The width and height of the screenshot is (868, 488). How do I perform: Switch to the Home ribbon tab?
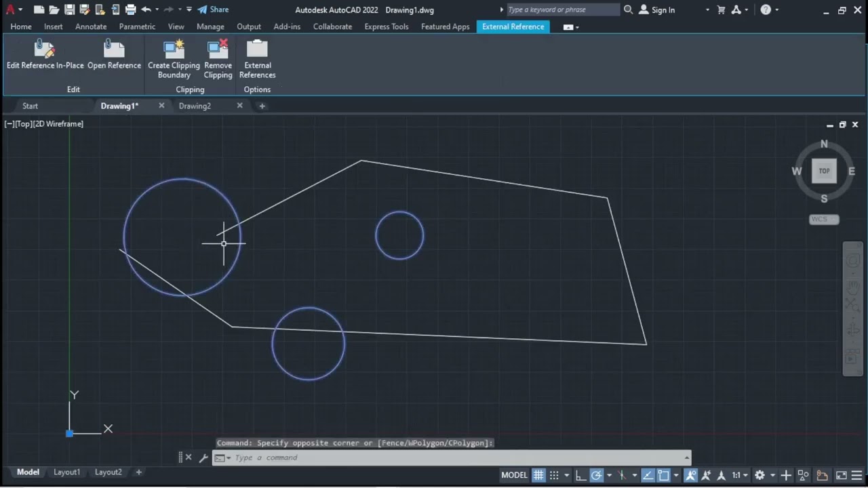point(21,26)
